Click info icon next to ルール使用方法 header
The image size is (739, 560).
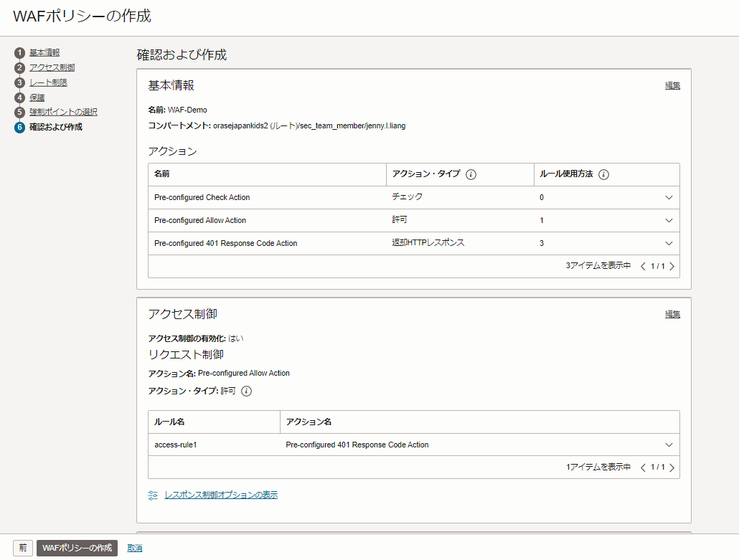tap(603, 174)
